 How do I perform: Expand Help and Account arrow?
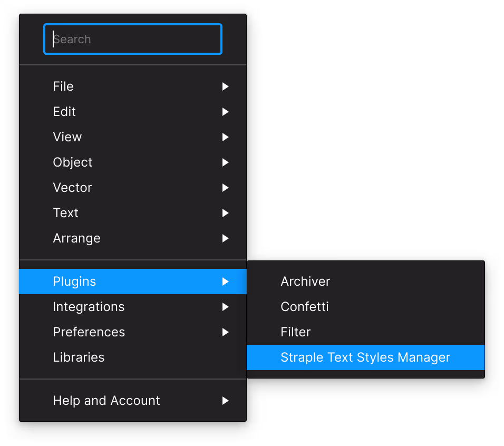point(225,401)
